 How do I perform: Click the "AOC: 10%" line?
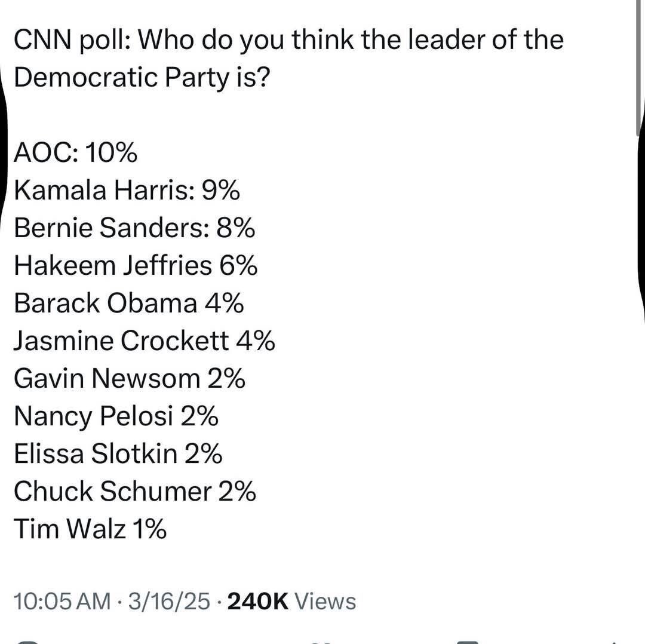pyautogui.click(x=75, y=154)
